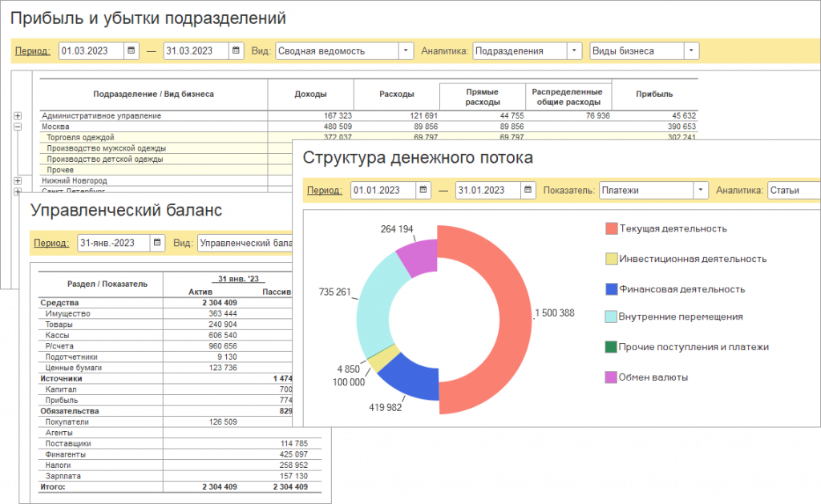
Task: Collapse the Москва row
Action: click(18, 127)
